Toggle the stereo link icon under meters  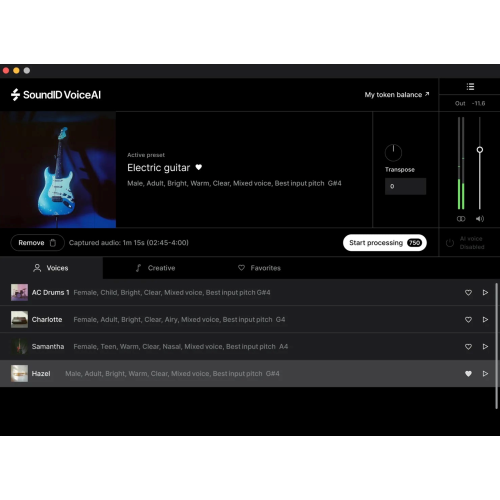(461, 219)
